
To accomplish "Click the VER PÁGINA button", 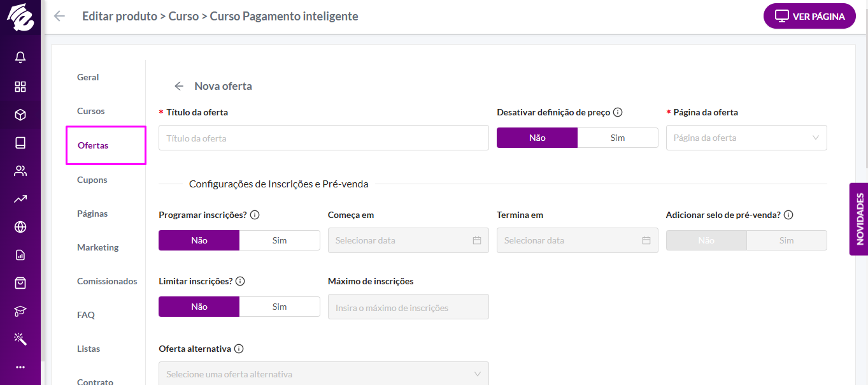I will point(809,17).
